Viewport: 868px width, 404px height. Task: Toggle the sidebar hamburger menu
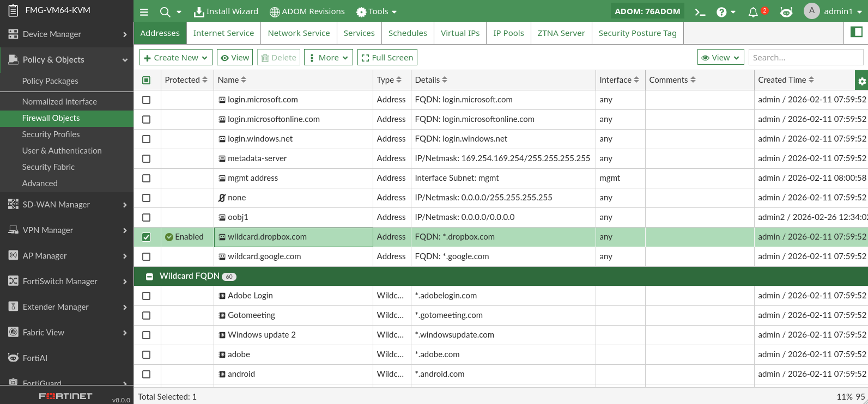[144, 12]
